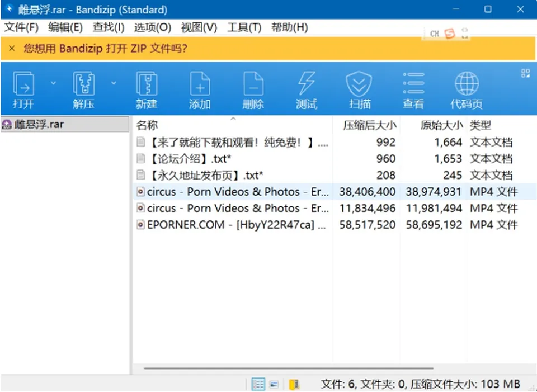The image size is (537, 392).
Task: Click the icon of the 【永久地址发布页】.txt file
Action: (141, 175)
